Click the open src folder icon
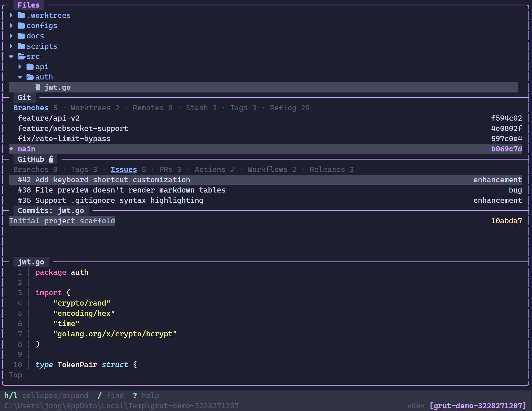The width and height of the screenshot is (532, 411). click(21, 57)
